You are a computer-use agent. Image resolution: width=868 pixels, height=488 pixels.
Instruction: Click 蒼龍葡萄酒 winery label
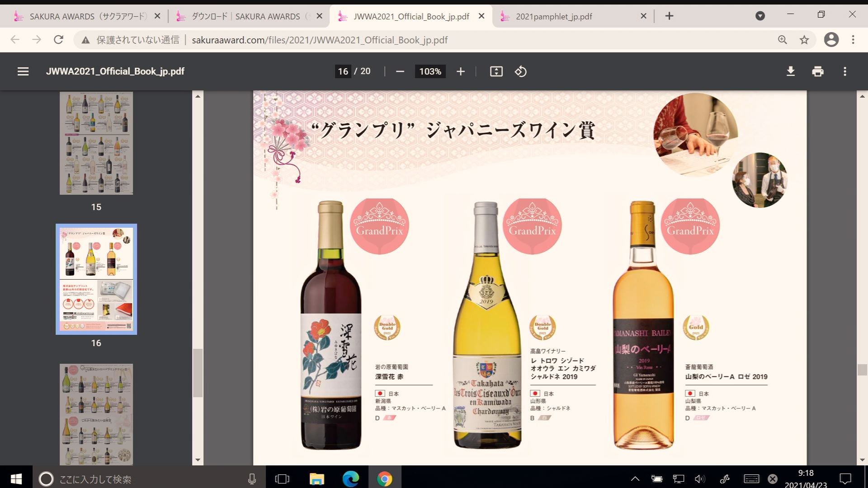click(699, 367)
